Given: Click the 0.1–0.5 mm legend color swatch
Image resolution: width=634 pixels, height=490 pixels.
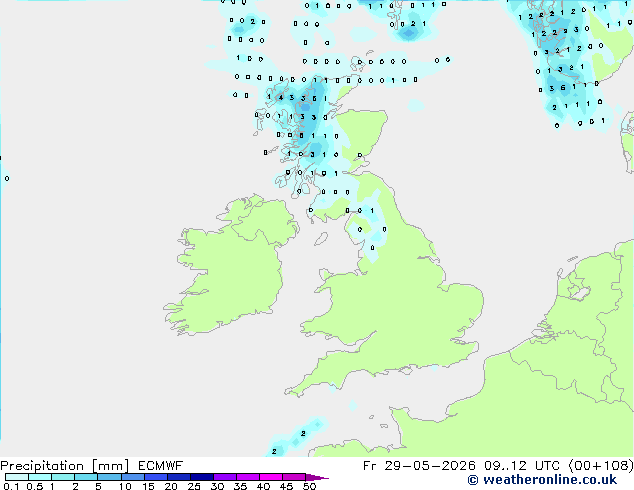Looking at the screenshot, I should (x=17, y=477).
